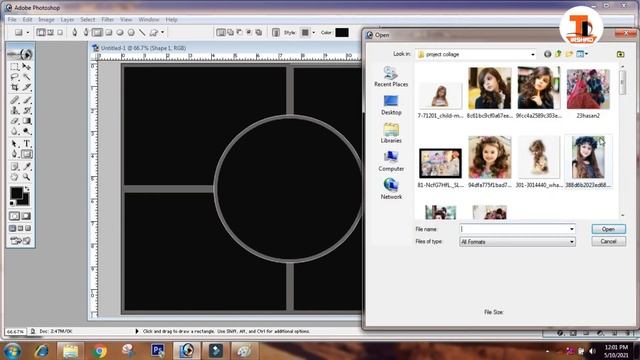Enable Fill Pixels mode in options bar
Viewport: 640px width, 360px height.
point(60,32)
